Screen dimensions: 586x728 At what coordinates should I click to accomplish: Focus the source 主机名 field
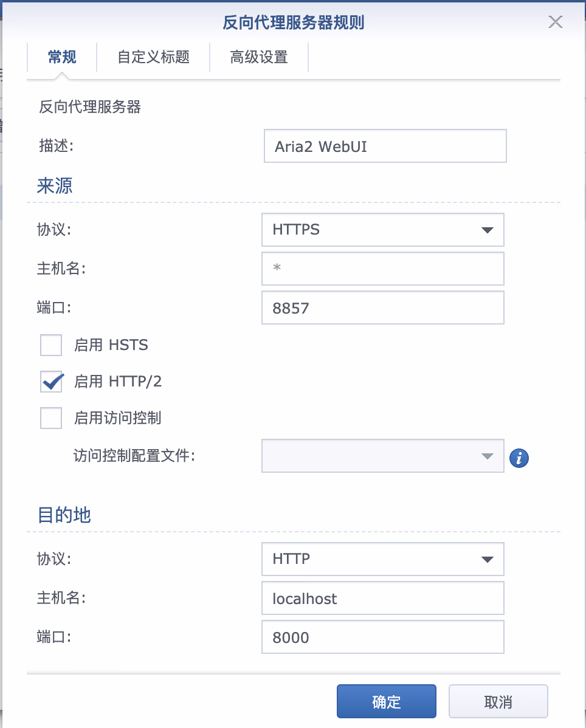click(382, 269)
